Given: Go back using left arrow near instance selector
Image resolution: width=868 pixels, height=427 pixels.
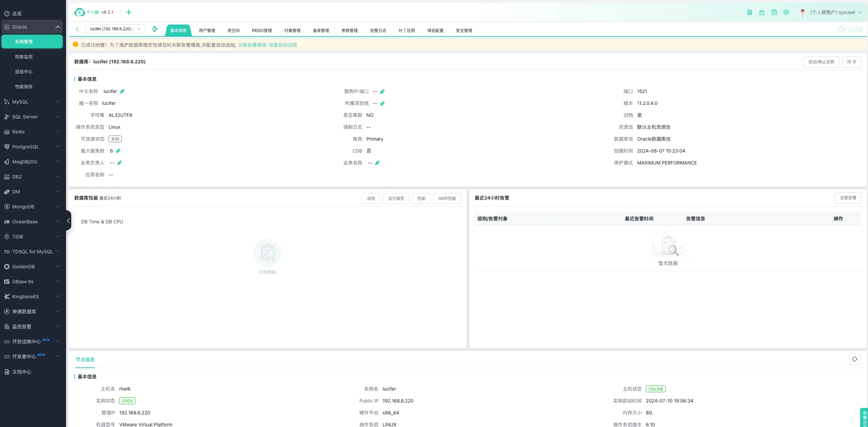Looking at the screenshot, I should click(x=77, y=29).
